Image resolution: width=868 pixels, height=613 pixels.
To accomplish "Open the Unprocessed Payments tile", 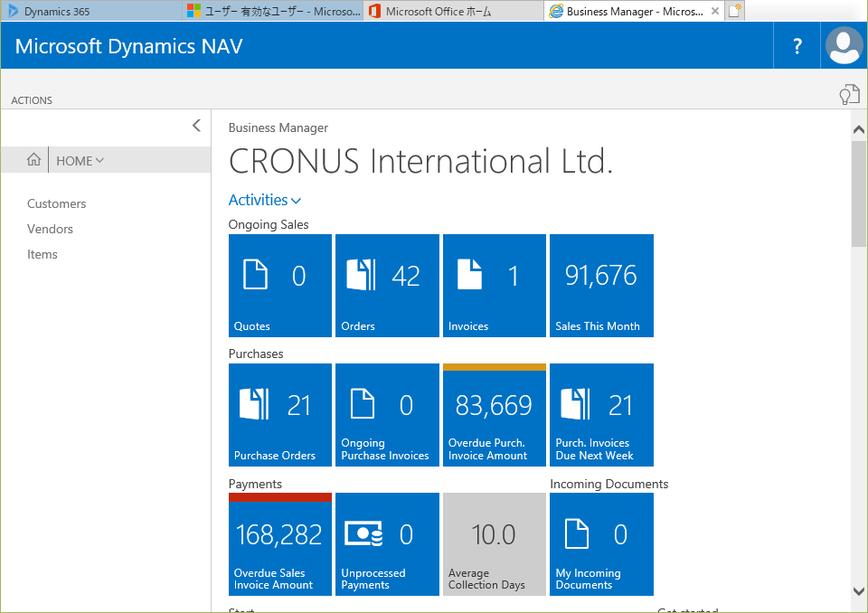I will [x=387, y=544].
